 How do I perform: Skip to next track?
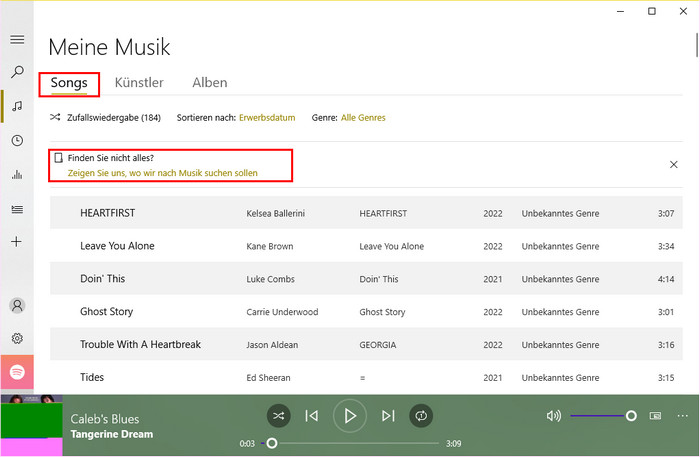388,416
